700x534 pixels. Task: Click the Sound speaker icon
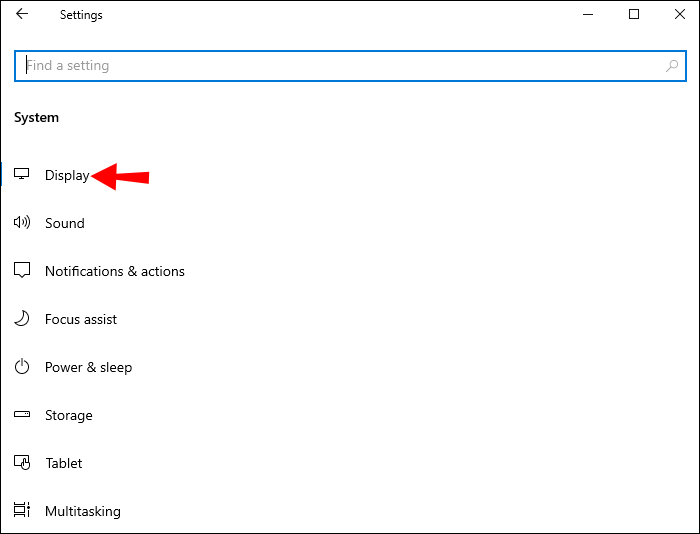point(22,222)
